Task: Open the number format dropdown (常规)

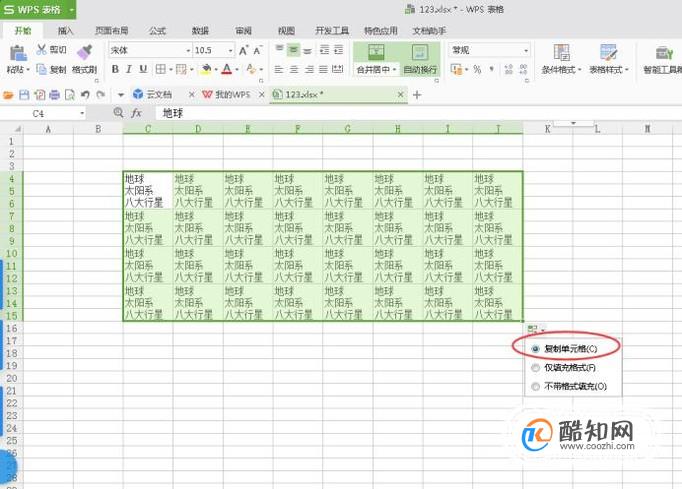Action: (x=526, y=51)
